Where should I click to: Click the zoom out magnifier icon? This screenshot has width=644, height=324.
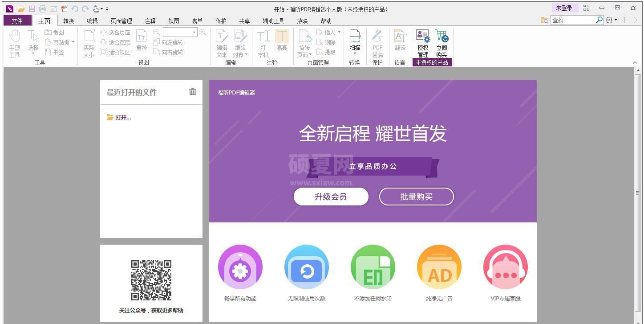click(x=157, y=32)
